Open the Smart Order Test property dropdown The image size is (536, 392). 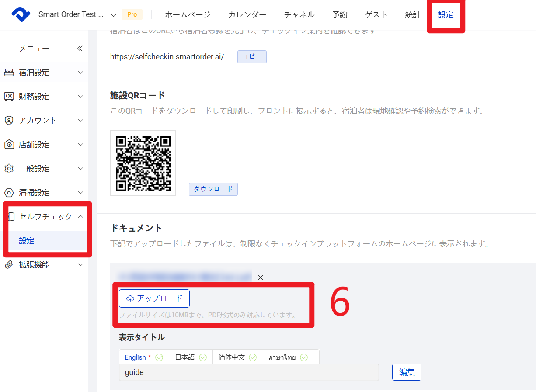coord(113,15)
